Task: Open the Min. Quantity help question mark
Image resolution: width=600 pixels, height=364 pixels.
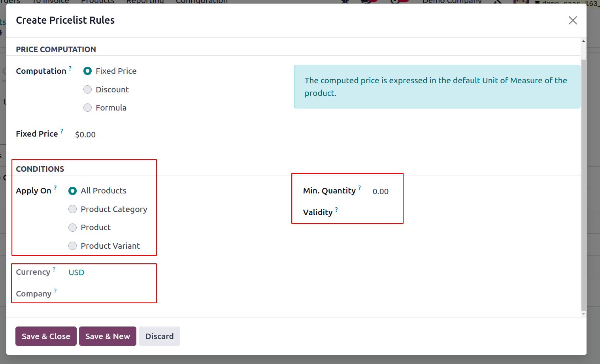Action: pyautogui.click(x=359, y=188)
